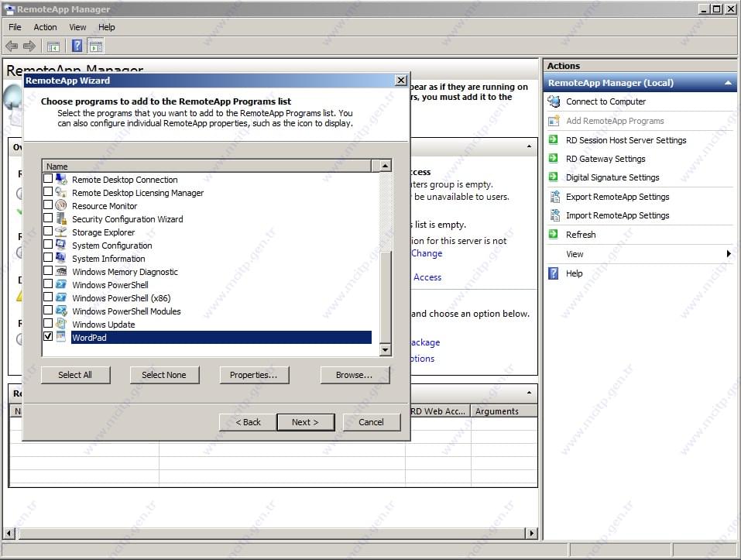Click Export RemoteApp Settings action
The height and width of the screenshot is (560, 741).
[618, 197]
